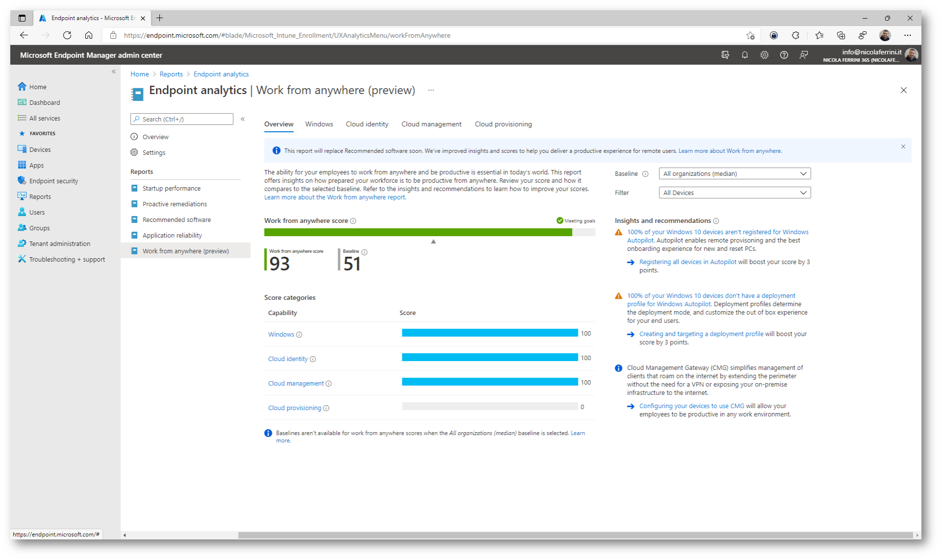Collapse the left navigation sidebar
The image size is (942, 560).
tap(114, 72)
